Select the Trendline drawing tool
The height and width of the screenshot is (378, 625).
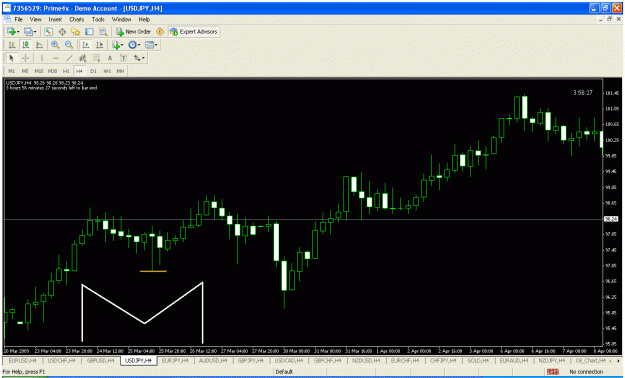coord(69,58)
